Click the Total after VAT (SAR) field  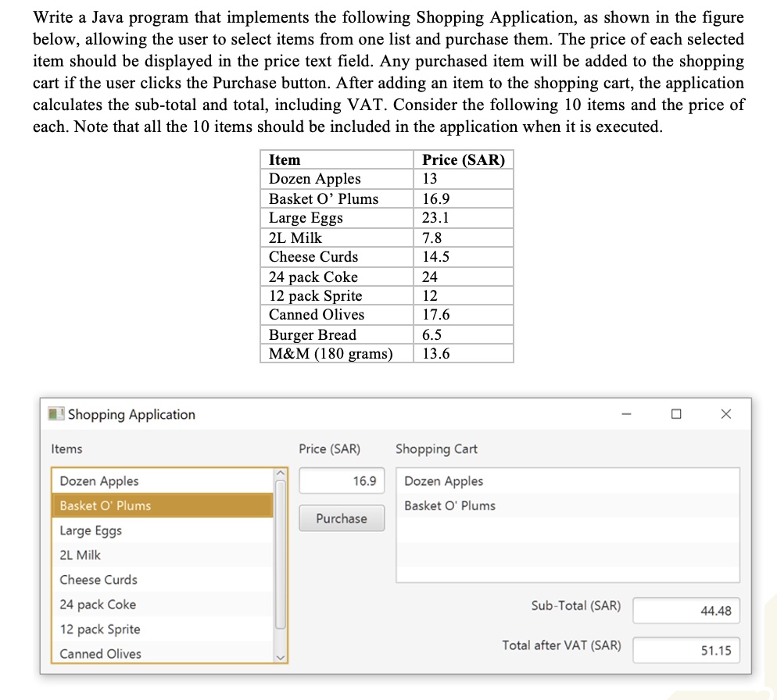[686, 649]
